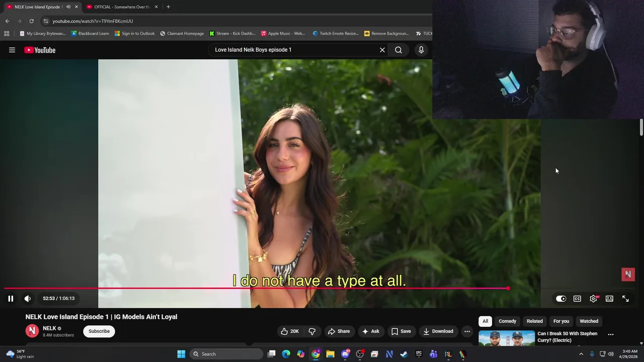
Task: Select the Comedy filter chip
Action: pyautogui.click(x=507, y=321)
